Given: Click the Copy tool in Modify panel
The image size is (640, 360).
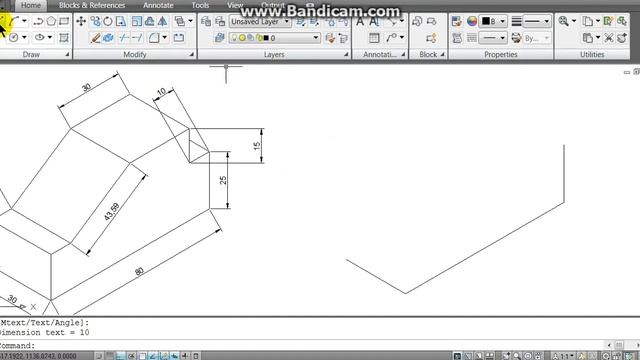Looking at the screenshot, I should click(x=95, y=21).
